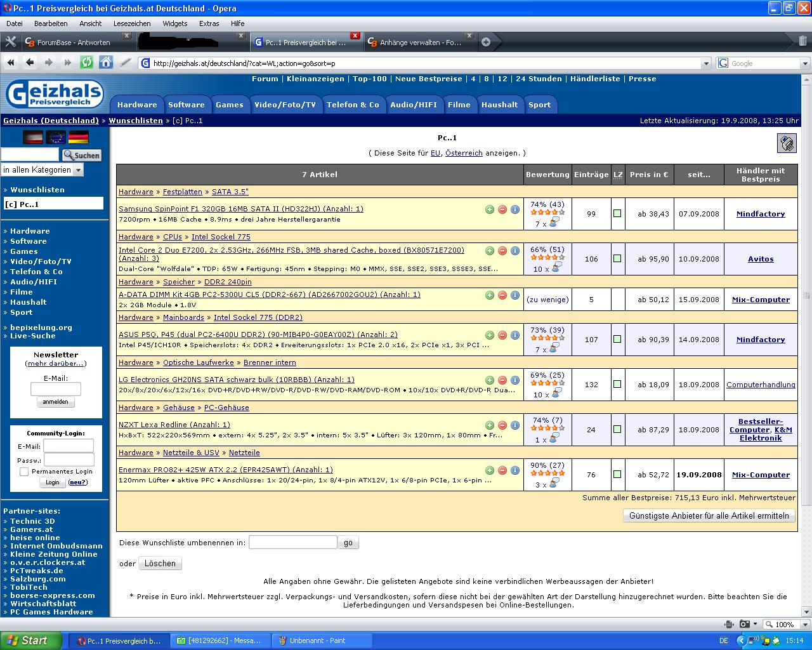
Task: Click Günstigste Anbieter für alle Artikel ermitteln
Action: pyautogui.click(x=709, y=515)
